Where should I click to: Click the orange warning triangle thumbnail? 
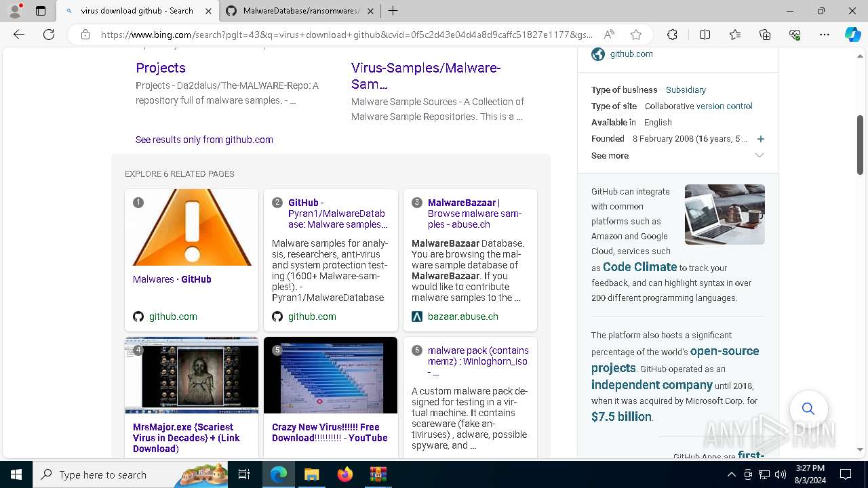pyautogui.click(x=192, y=227)
